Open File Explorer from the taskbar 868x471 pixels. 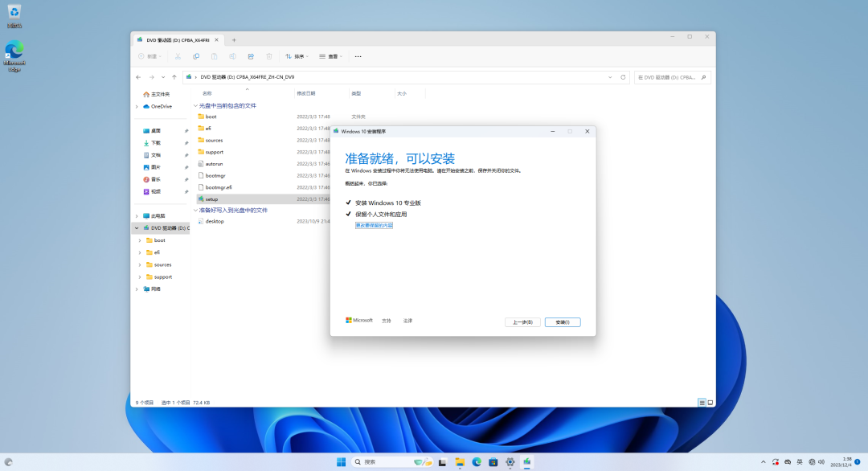[x=460, y=462]
